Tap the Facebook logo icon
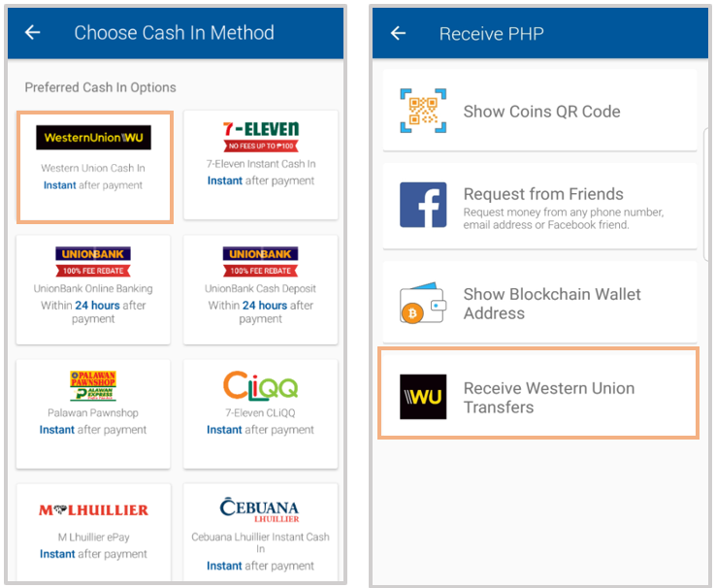This screenshot has height=588, width=716. click(x=423, y=205)
